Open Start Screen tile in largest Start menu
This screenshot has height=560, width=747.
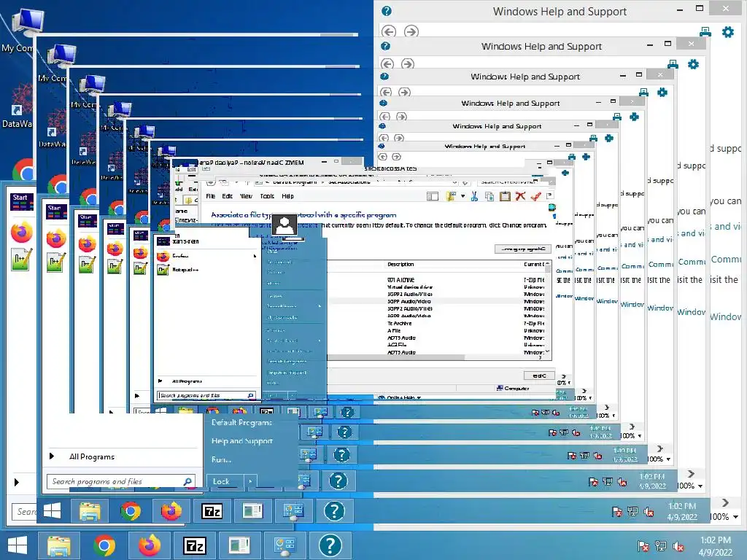pos(22,202)
